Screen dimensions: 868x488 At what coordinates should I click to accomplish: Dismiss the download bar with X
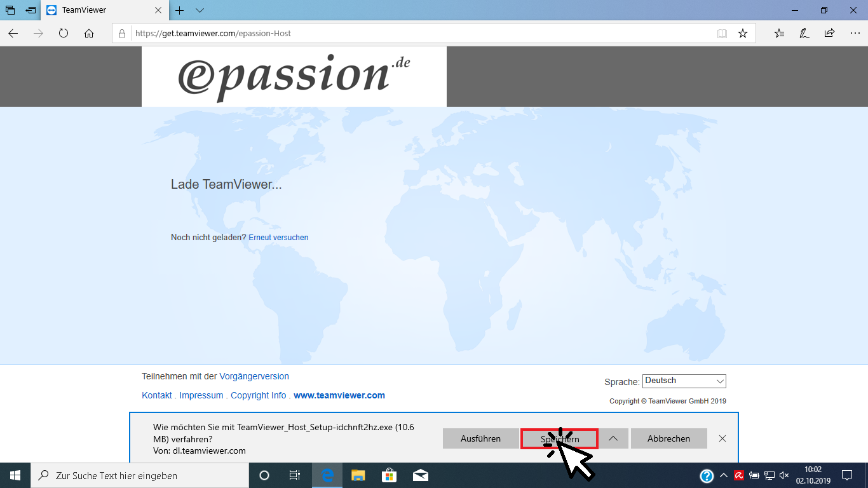click(x=722, y=438)
